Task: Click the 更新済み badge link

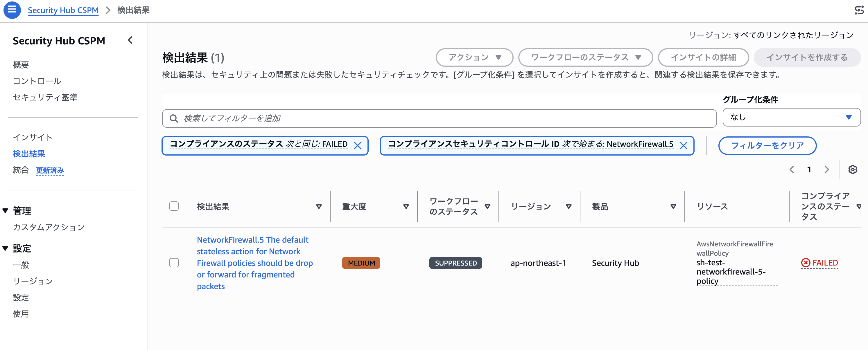Action: click(50, 170)
